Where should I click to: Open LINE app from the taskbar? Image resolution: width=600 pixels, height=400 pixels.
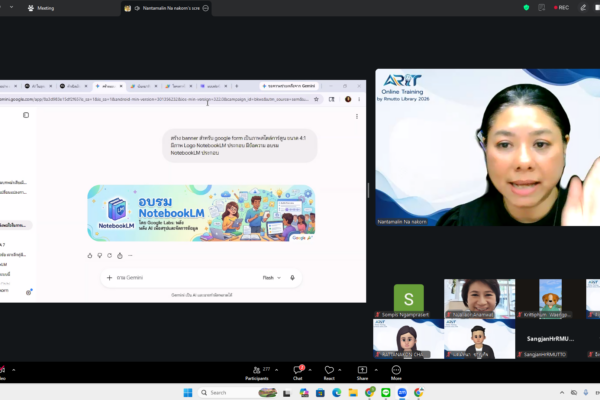coord(386,392)
